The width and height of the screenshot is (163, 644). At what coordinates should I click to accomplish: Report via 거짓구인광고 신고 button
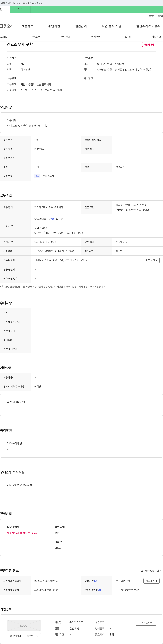pos(151,571)
